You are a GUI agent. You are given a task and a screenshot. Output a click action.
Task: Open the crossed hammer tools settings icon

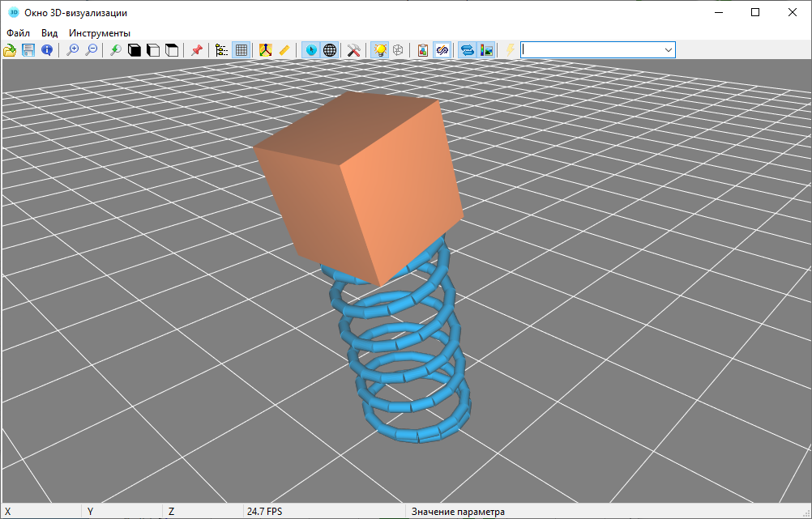(353, 50)
